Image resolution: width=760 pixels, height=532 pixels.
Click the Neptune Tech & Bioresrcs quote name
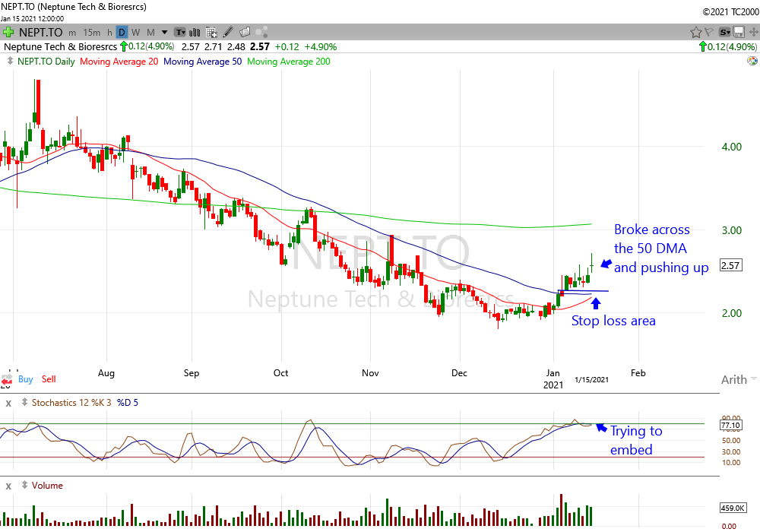61,47
